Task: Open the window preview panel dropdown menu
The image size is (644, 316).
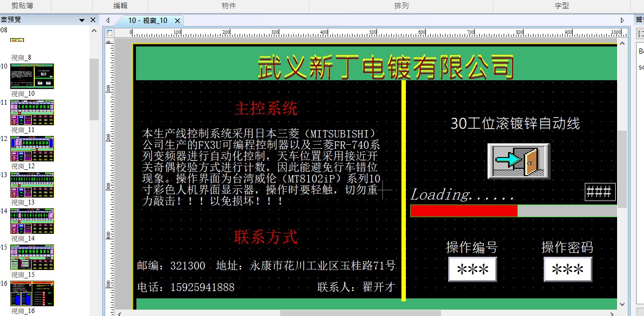Action: click(82, 20)
